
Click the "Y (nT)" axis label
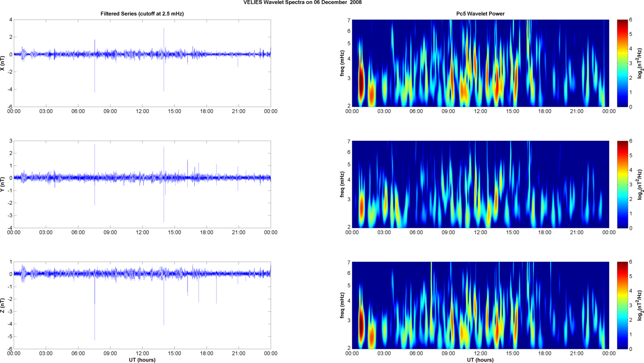3,184
